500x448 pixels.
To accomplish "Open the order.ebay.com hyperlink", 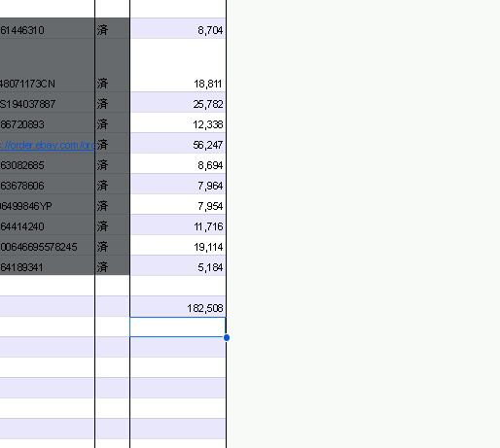I will click(48, 145).
